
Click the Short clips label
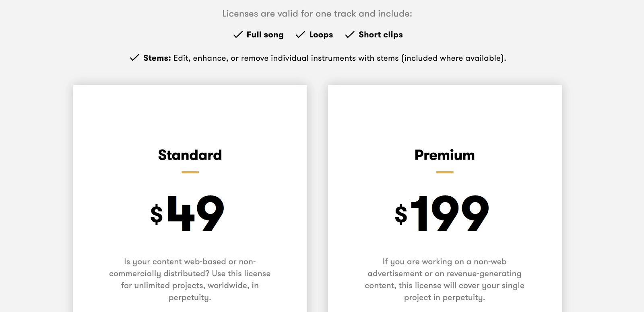[381, 35]
